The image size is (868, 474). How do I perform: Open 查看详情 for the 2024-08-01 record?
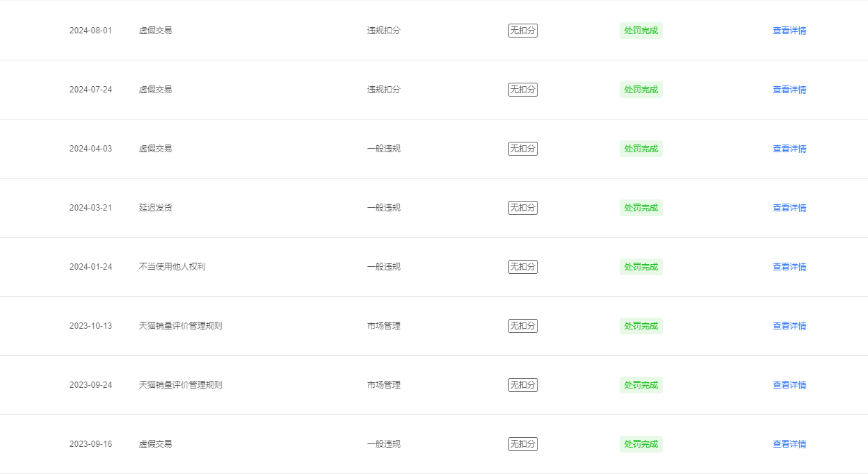click(789, 31)
